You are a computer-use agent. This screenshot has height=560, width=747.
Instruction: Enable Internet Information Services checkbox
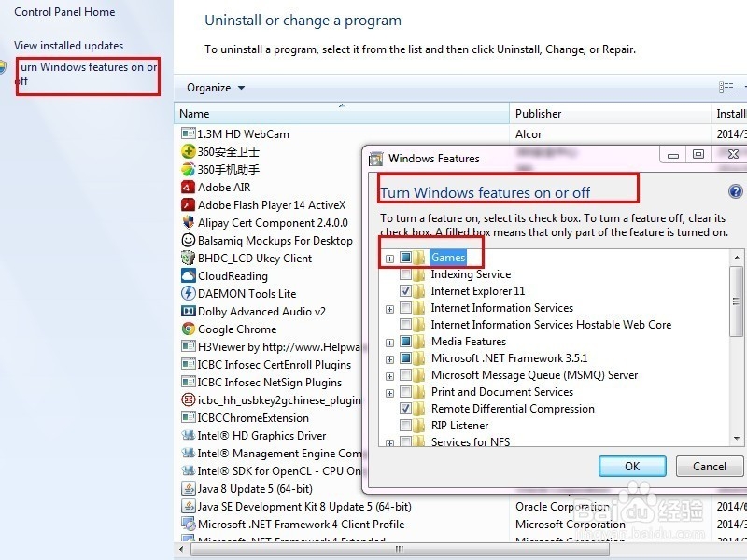click(406, 308)
